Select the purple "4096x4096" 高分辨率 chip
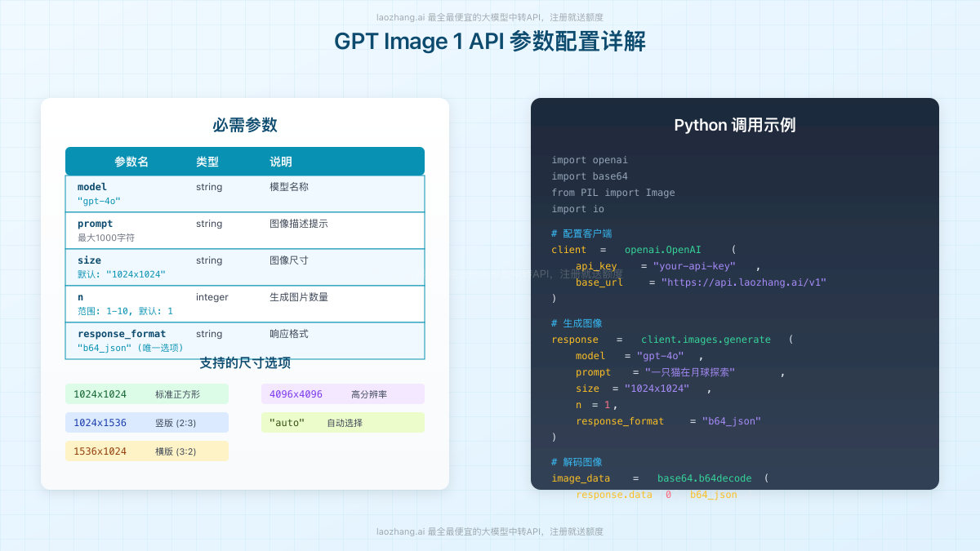The width and height of the screenshot is (980, 551). 343,394
